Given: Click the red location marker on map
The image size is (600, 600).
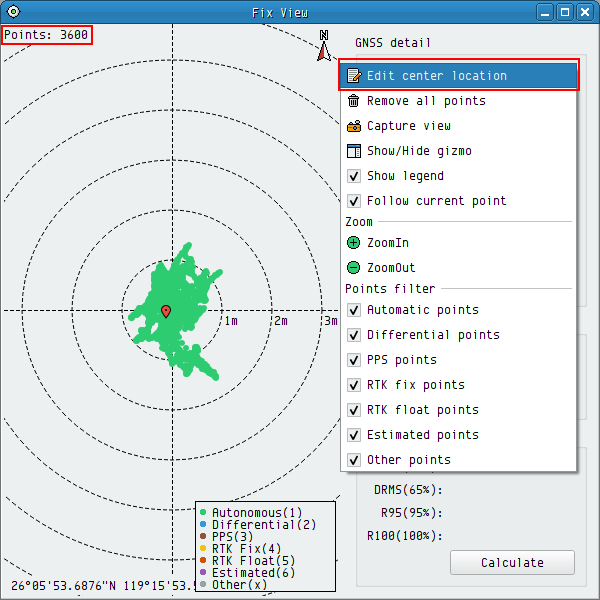Looking at the screenshot, I should 166,312.
